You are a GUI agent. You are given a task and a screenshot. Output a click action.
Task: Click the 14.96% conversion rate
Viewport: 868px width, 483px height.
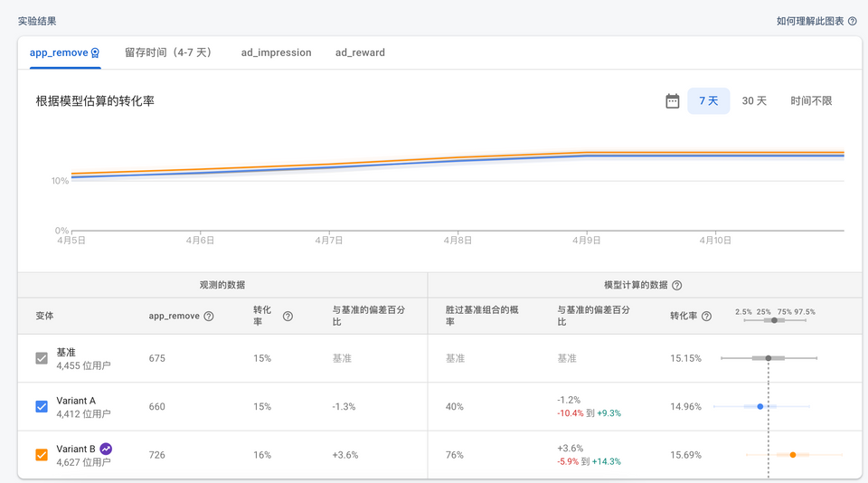point(686,406)
